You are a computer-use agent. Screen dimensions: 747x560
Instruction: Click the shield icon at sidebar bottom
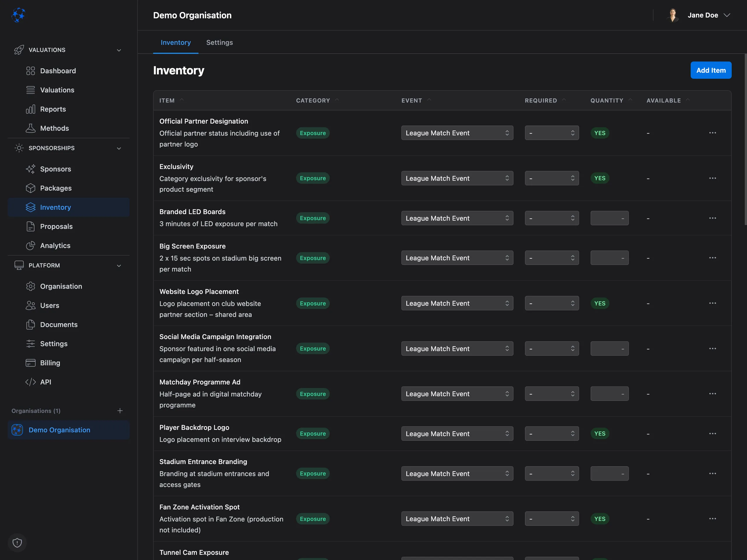coord(17,542)
